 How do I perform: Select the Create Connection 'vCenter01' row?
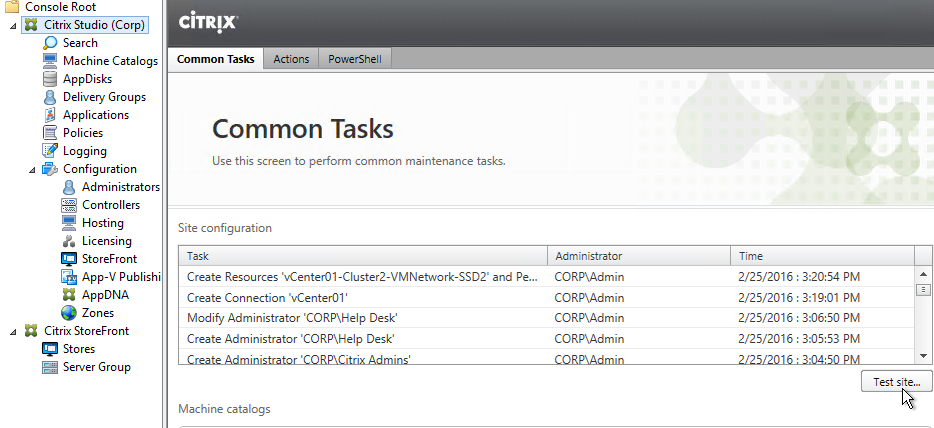(547, 298)
